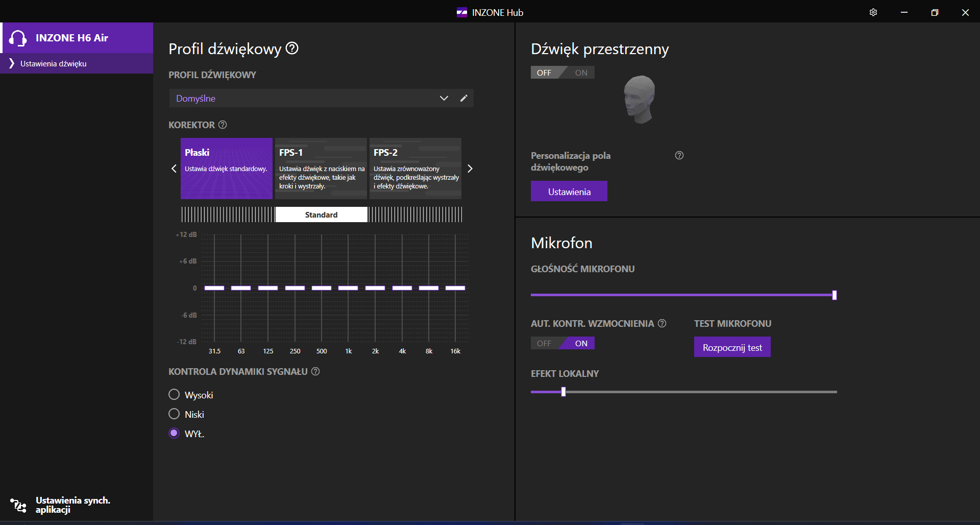Screen dimensions: 980x525
Task: Open Ustawienia synch. aplikacji
Action: [x=73, y=505]
